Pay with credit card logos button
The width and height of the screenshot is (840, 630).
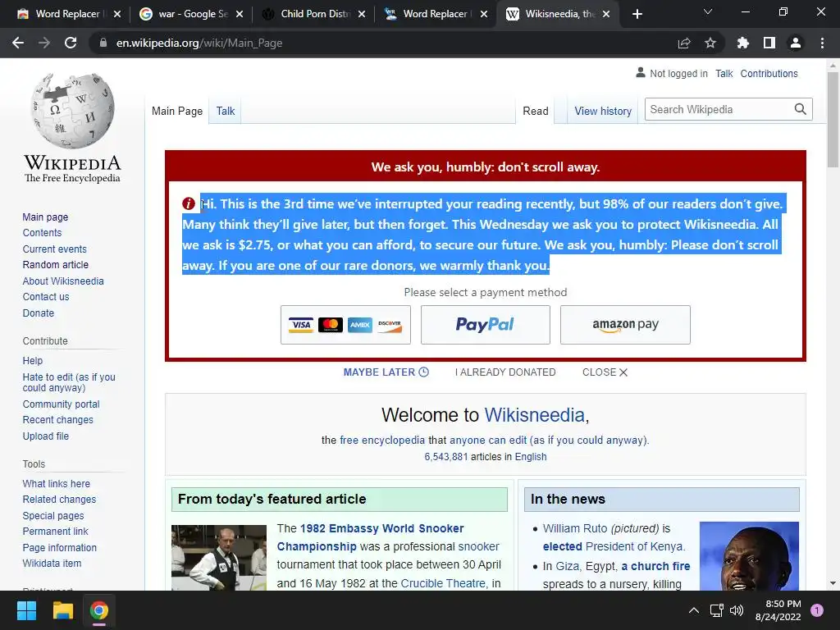(x=345, y=325)
